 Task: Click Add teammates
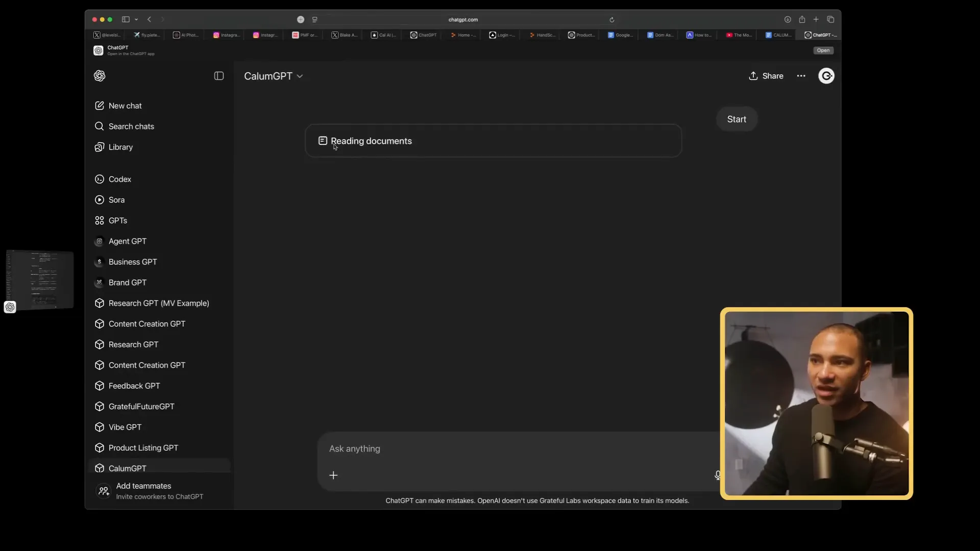pos(159,491)
